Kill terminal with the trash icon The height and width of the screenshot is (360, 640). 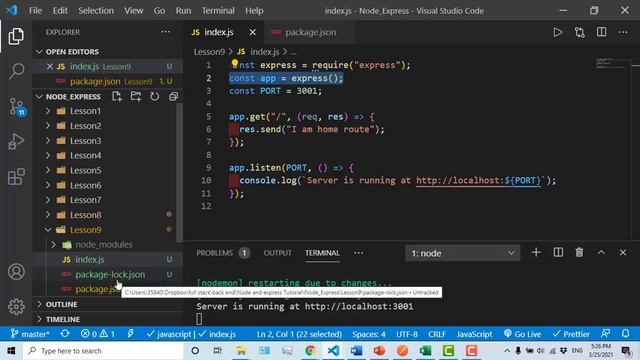coord(579,253)
